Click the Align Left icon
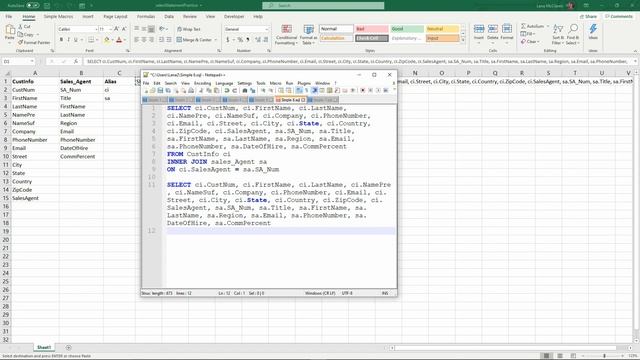 point(136,40)
